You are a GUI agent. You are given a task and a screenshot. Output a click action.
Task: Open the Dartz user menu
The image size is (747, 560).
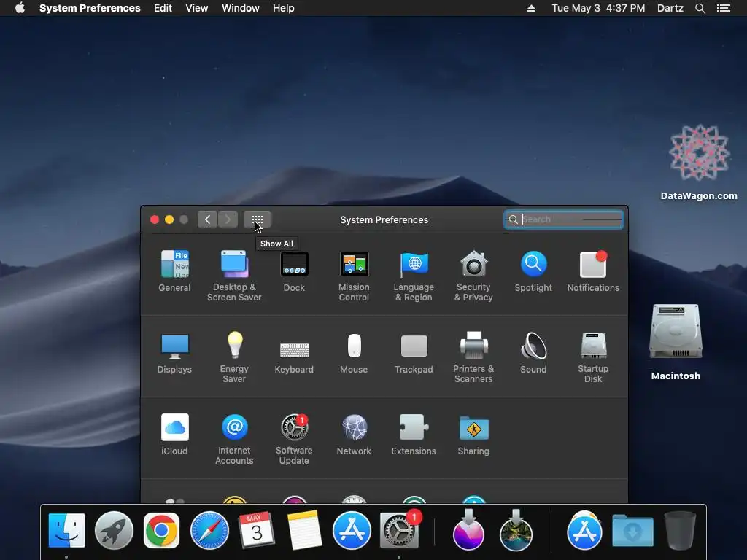coord(670,8)
